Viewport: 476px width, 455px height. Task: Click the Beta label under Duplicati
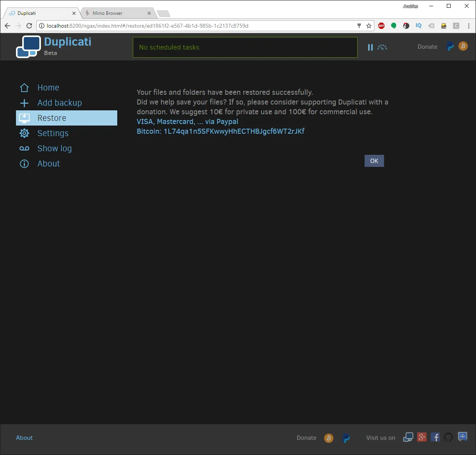pyautogui.click(x=51, y=53)
